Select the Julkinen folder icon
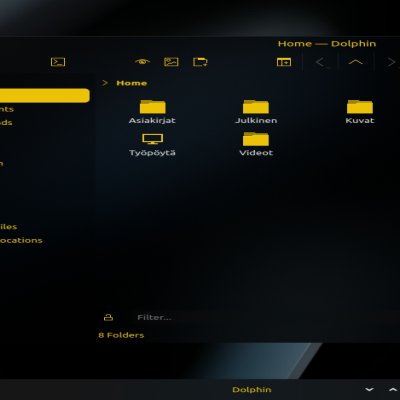Screen dimensions: 400x400 coord(256,107)
